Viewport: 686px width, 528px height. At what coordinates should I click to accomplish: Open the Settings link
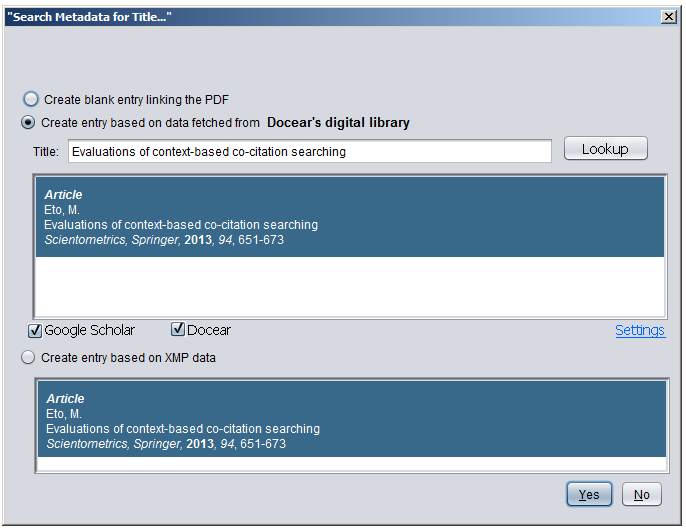click(x=640, y=330)
